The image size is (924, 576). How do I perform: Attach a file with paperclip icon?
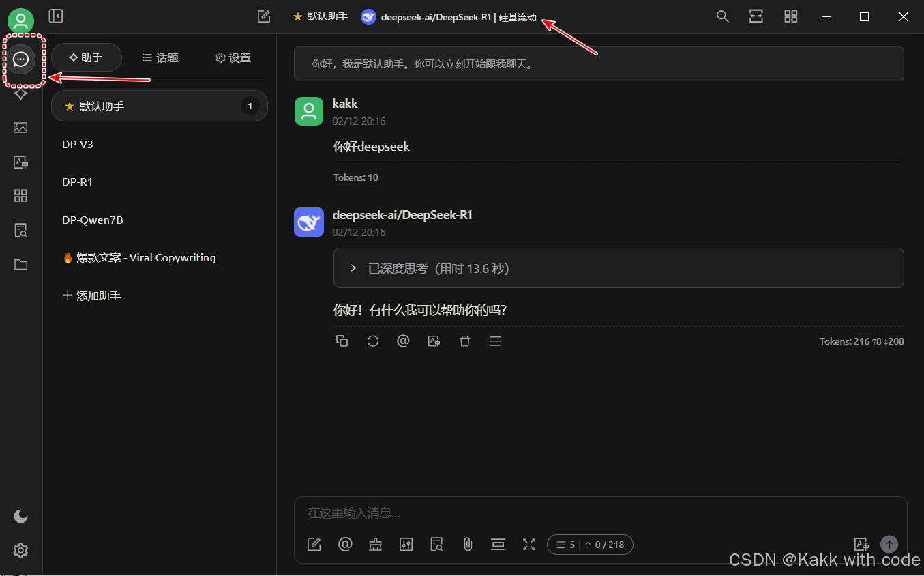[468, 544]
